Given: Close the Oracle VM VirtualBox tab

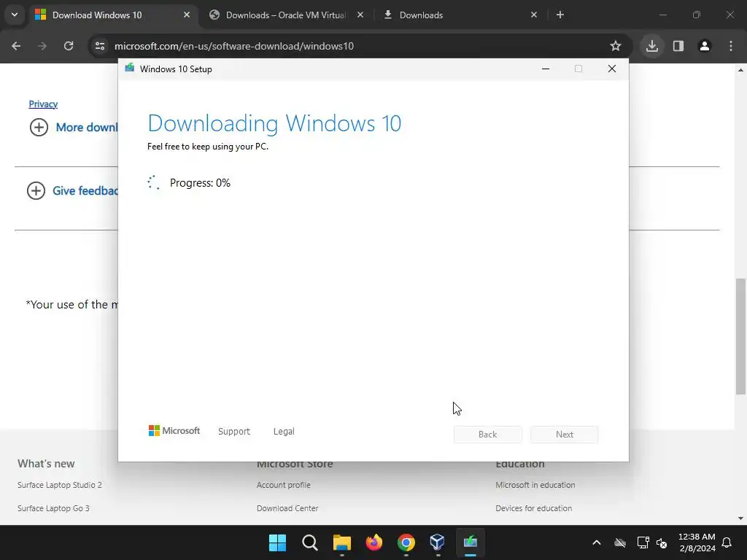Looking at the screenshot, I should (360, 15).
